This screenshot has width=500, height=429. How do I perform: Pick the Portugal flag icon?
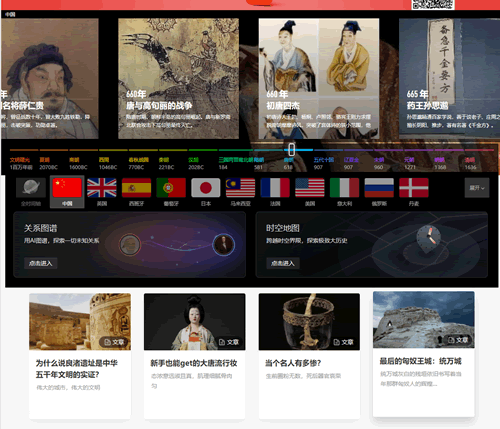(171, 188)
